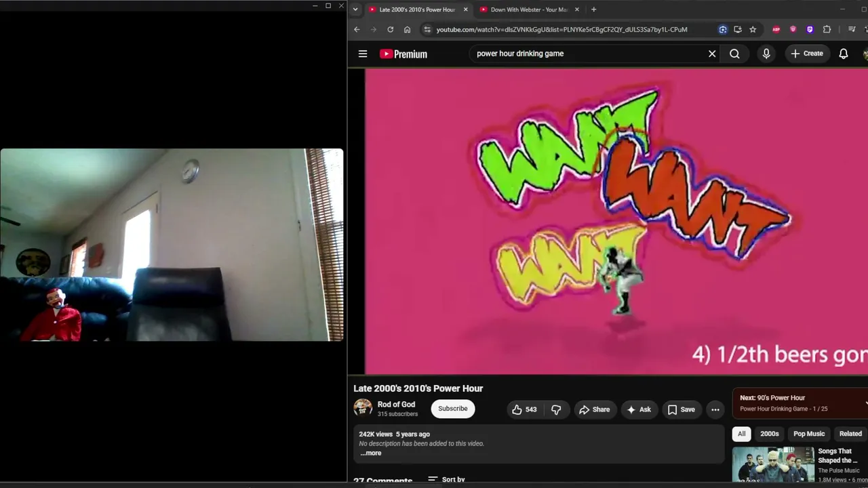Clear the search box with the X
Viewport: 868px width, 488px height.
[x=712, y=54]
